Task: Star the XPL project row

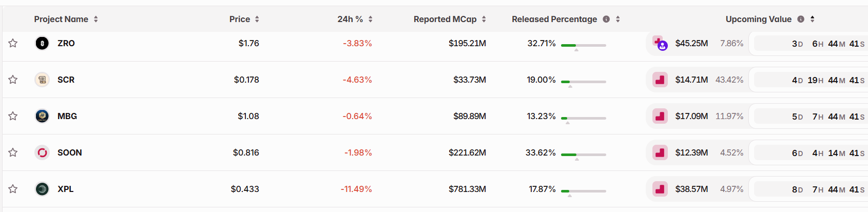Action: [13, 189]
